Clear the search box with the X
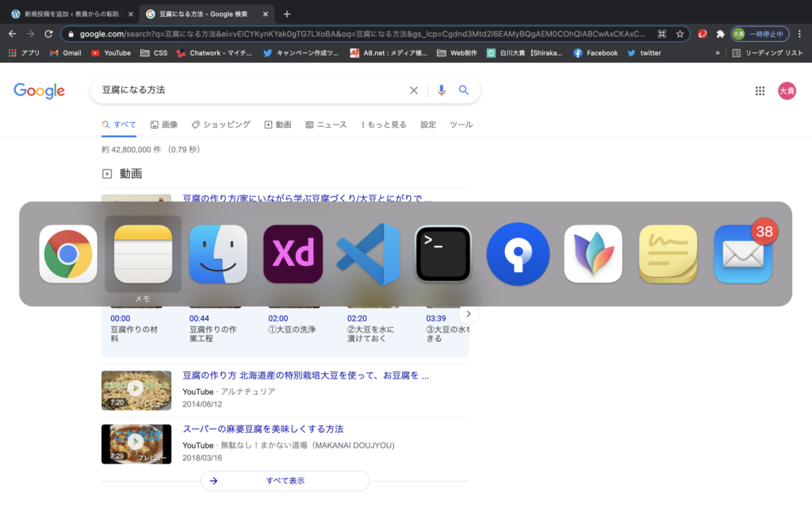This screenshot has height=508, width=812. pyautogui.click(x=414, y=90)
